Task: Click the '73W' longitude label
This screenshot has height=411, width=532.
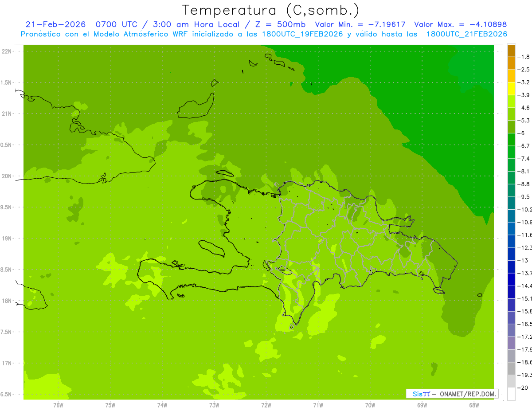Action: pos(214,405)
